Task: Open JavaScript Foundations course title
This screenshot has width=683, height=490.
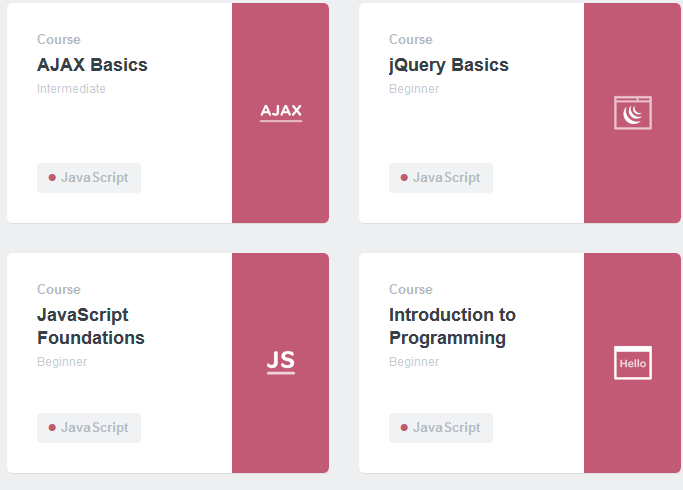Action: coord(91,326)
